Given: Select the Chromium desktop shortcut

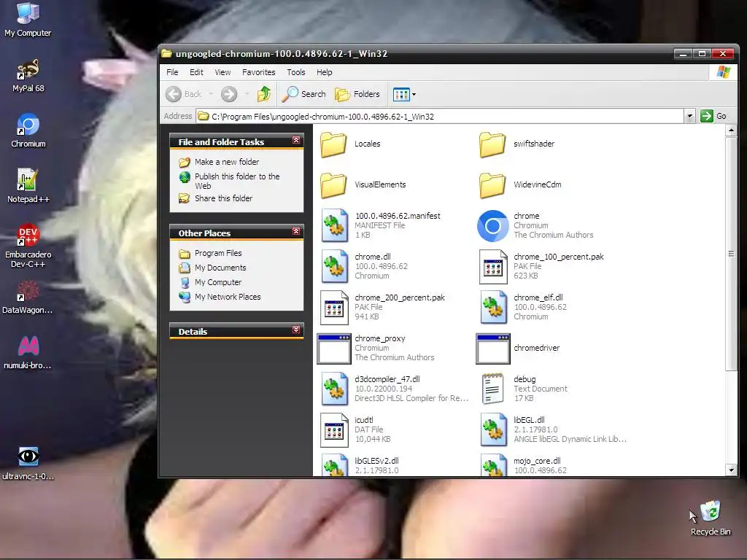Looking at the screenshot, I should click(28, 131).
